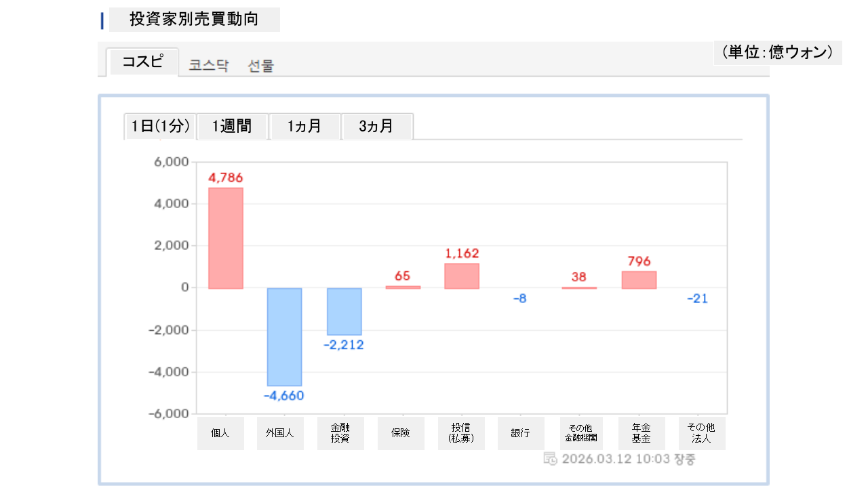Click the 年金基金 red bar at 796
Image resolution: width=868 pixels, height=488 pixels.
click(x=639, y=280)
